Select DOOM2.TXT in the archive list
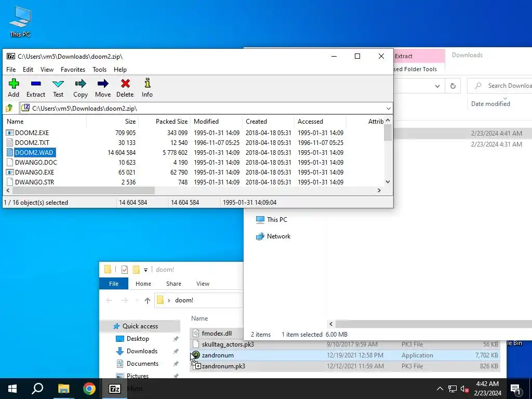Screen dimensions: 532x399 32,142
